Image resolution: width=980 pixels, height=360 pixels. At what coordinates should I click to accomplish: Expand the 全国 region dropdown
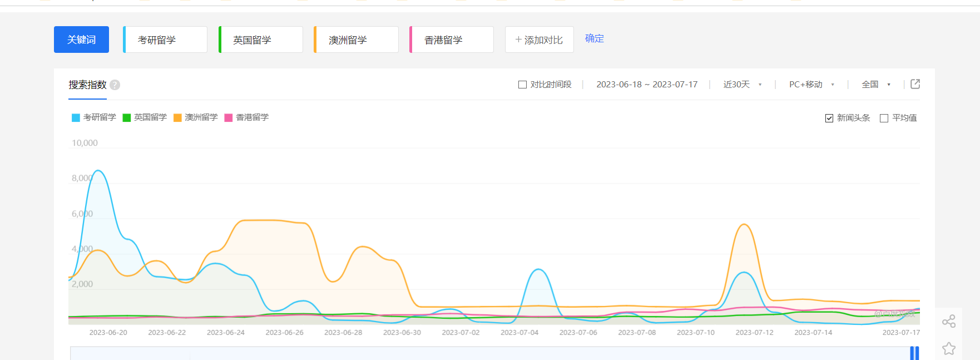tap(875, 85)
